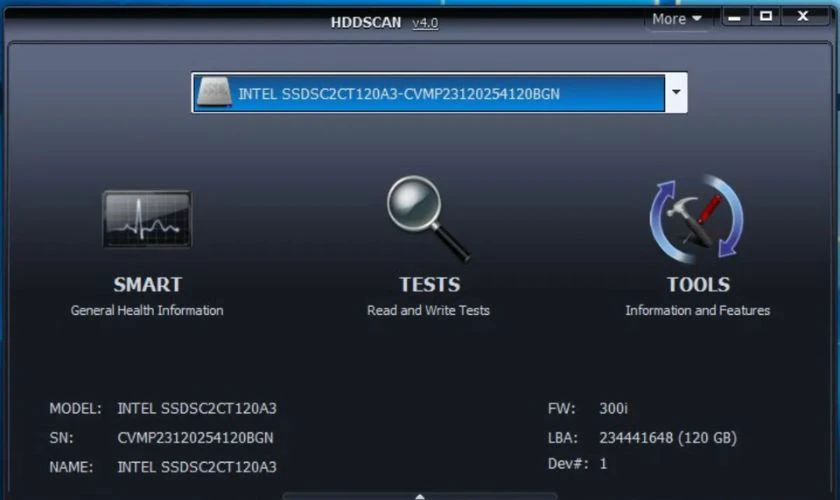840x500 pixels.
Task: Click the TOOLS heading label
Action: point(698,285)
